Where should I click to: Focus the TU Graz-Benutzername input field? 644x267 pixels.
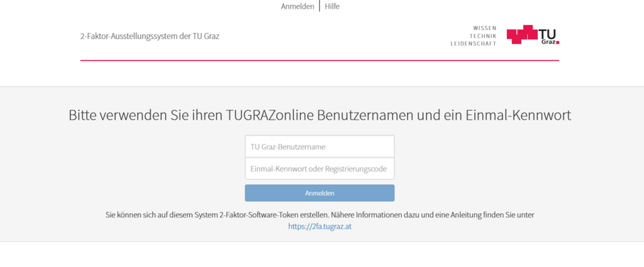point(320,147)
